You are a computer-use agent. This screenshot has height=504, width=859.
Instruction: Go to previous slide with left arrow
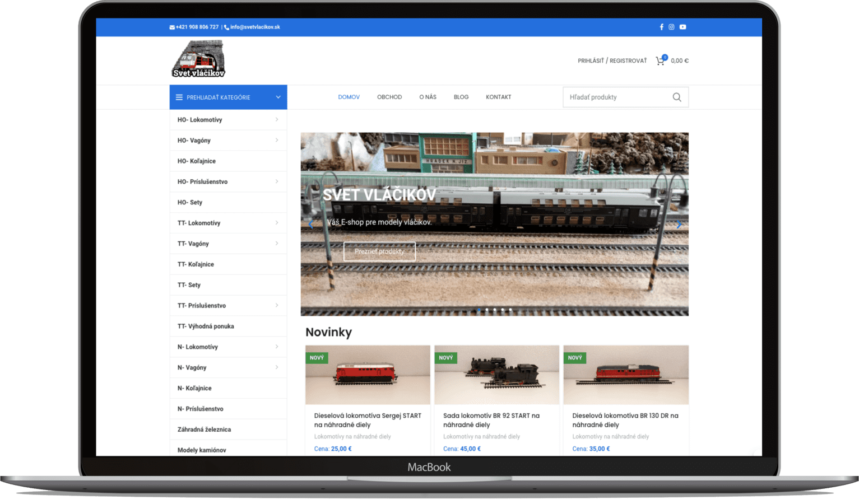(x=310, y=225)
